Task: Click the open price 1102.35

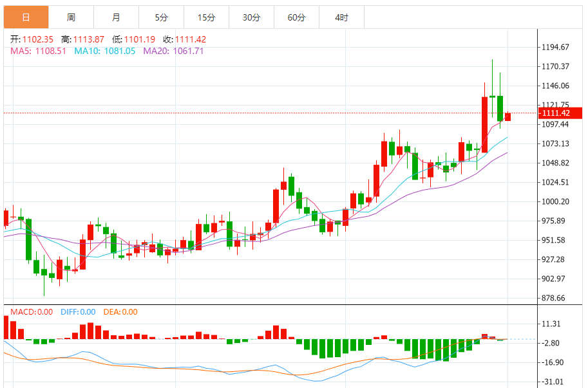Action: coord(37,39)
